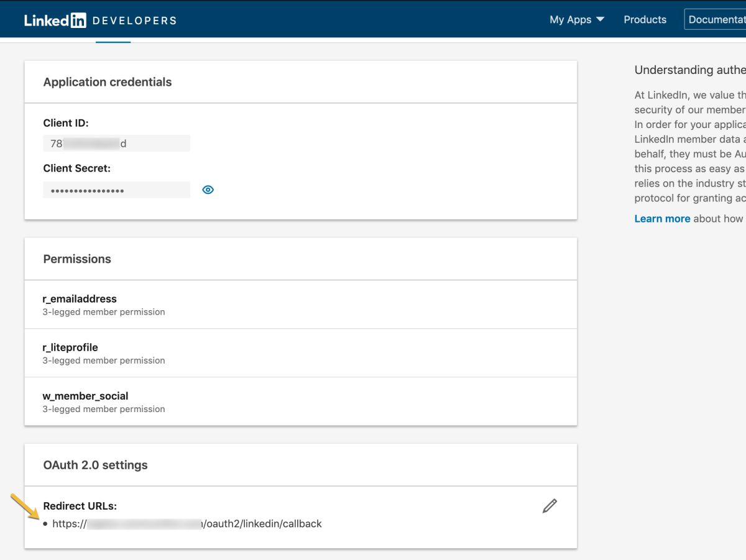
Task: Click the oauth2/linkedin/callback redirect URL
Action: point(187,523)
